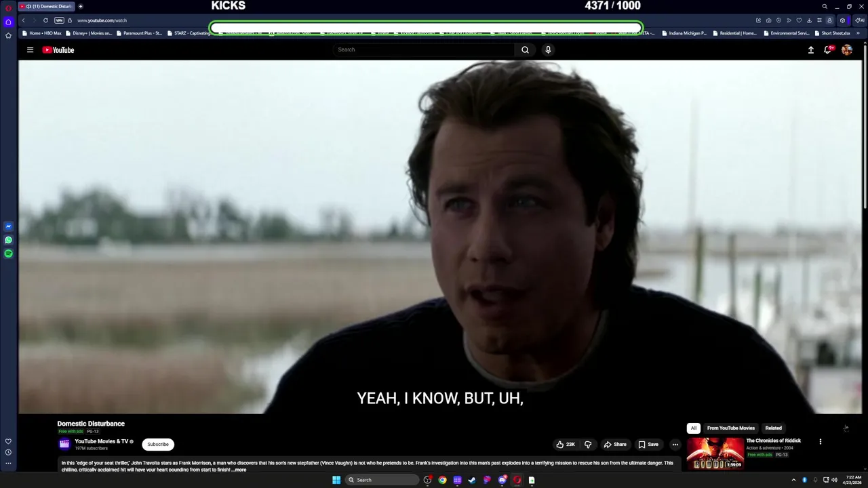The image size is (868, 488).
Task: Like the video with 23K likes
Action: (566, 445)
